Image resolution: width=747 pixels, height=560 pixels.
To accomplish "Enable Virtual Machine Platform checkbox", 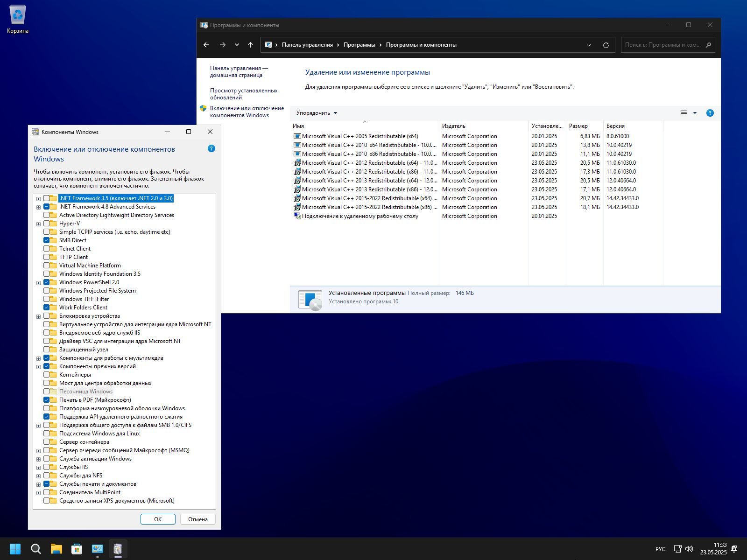I will (x=47, y=266).
